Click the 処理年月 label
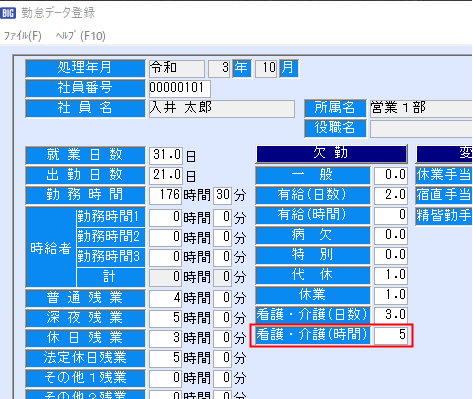Image resolution: width=473 pixels, height=399 pixels. pyautogui.click(x=85, y=69)
